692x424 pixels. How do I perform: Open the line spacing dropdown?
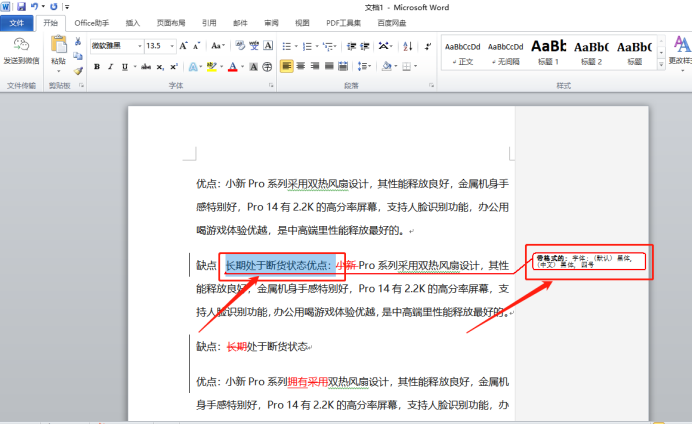(x=364, y=66)
